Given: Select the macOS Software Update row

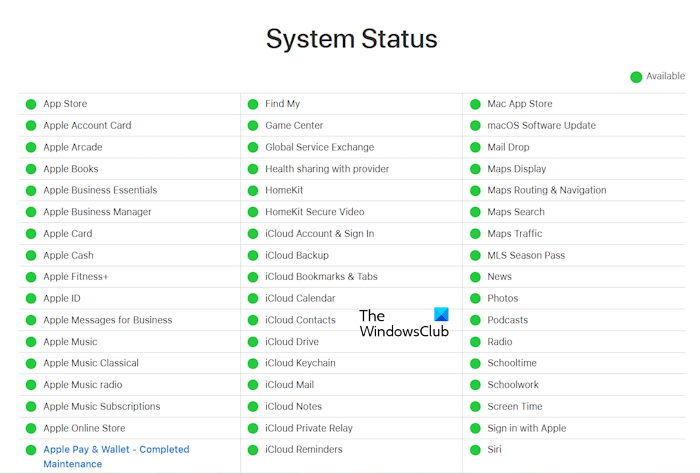Looking at the screenshot, I should (x=541, y=126).
